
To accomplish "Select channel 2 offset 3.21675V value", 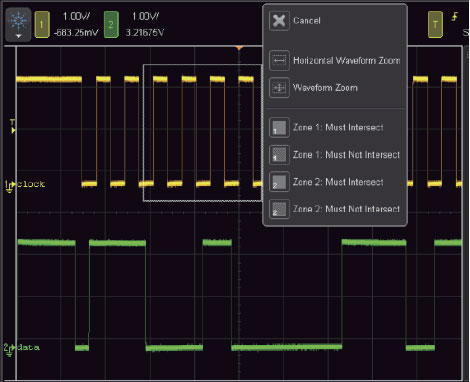I will pyautogui.click(x=145, y=33).
